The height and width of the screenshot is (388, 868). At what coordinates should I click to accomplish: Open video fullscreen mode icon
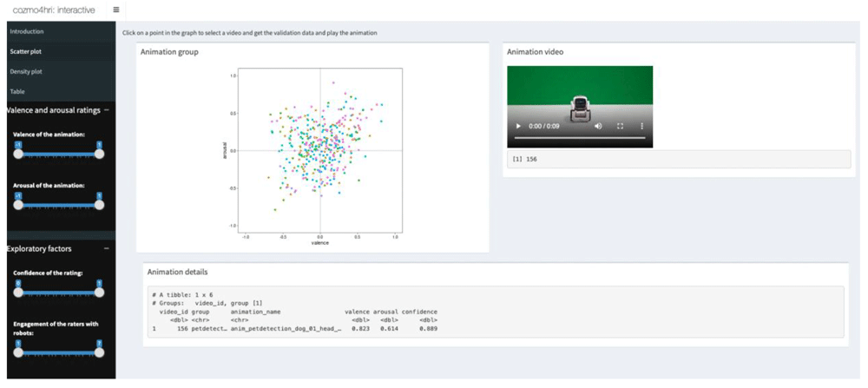pyautogui.click(x=620, y=126)
